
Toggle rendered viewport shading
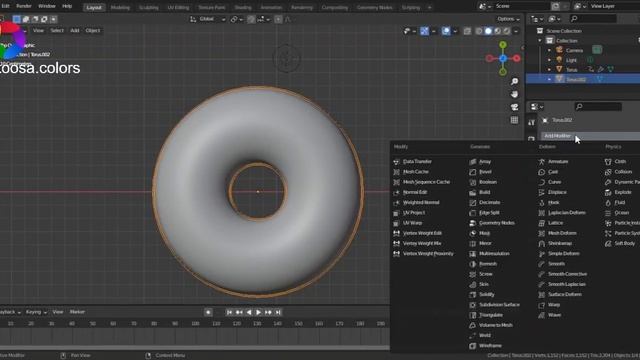click(507, 31)
